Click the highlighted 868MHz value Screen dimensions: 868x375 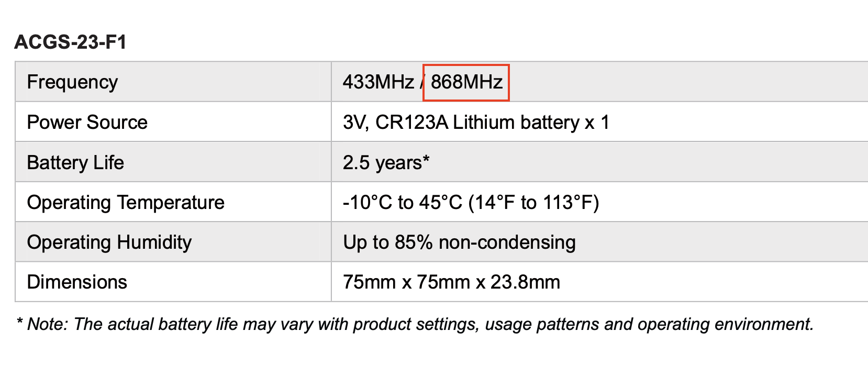(x=466, y=82)
